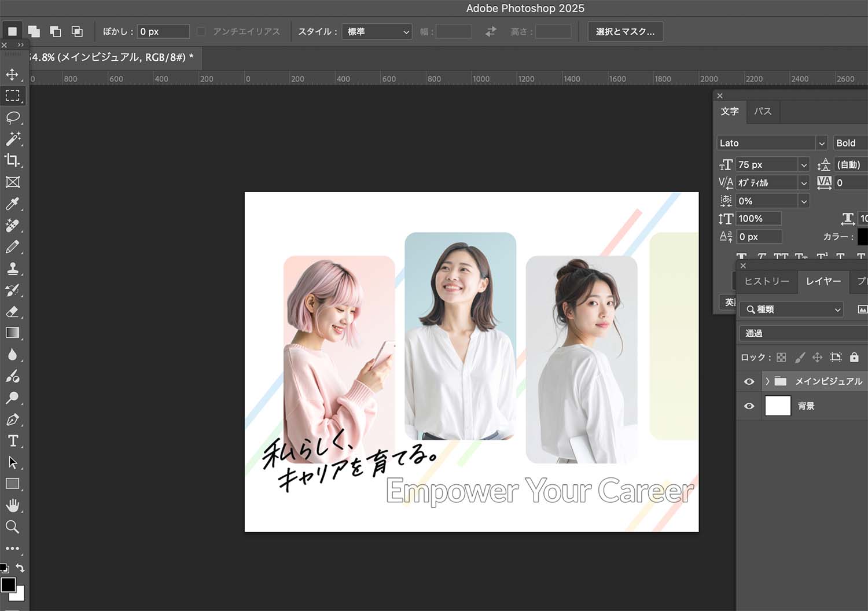The image size is (868, 611).
Task: Select the Horizontal Type tool
Action: (x=12, y=441)
